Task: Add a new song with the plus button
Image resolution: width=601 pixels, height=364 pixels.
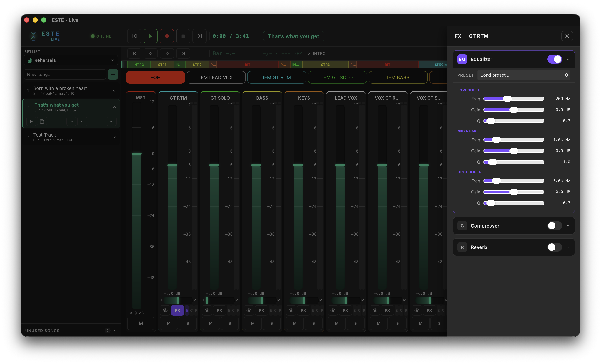Action: coord(113,74)
